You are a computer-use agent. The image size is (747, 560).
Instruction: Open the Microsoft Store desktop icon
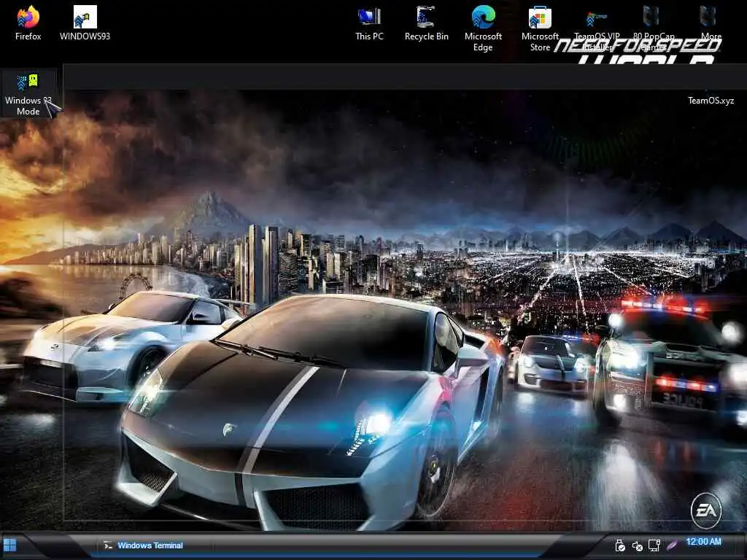click(540, 28)
